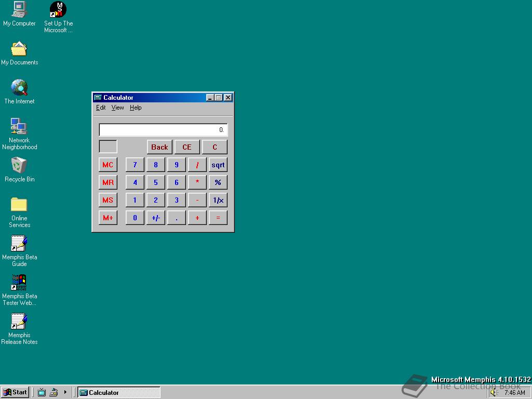Click the Calculator taskbar button
Viewport: 532px width, 399px height.
pos(119,393)
